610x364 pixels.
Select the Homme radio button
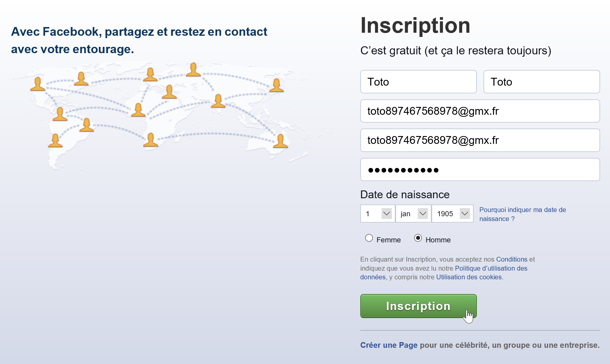(x=418, y=238)
